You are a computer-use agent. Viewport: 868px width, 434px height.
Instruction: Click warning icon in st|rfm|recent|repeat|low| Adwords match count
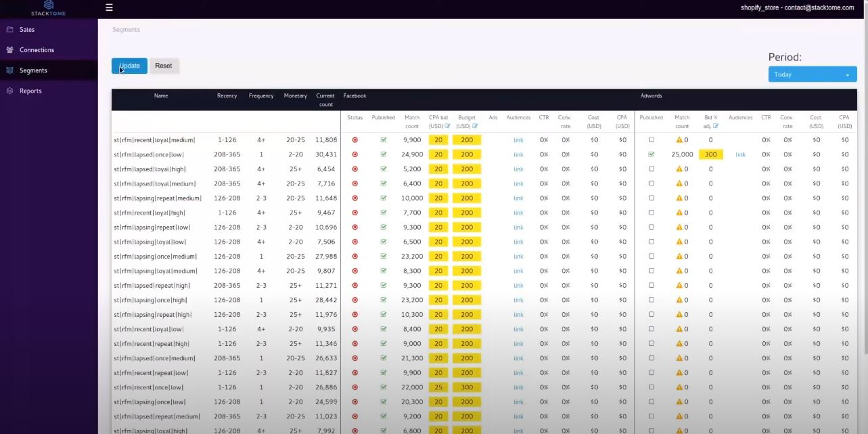pyautogui.click(x=679, y=373)
